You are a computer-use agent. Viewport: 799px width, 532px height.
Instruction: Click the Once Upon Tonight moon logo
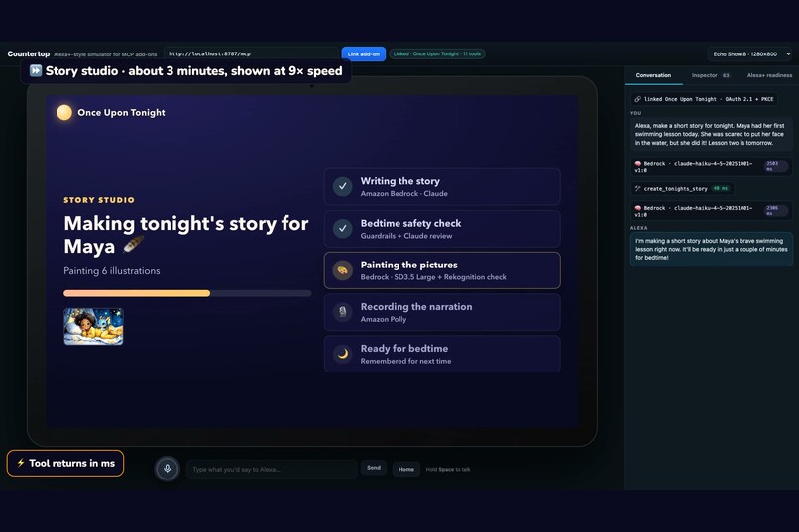64,113
